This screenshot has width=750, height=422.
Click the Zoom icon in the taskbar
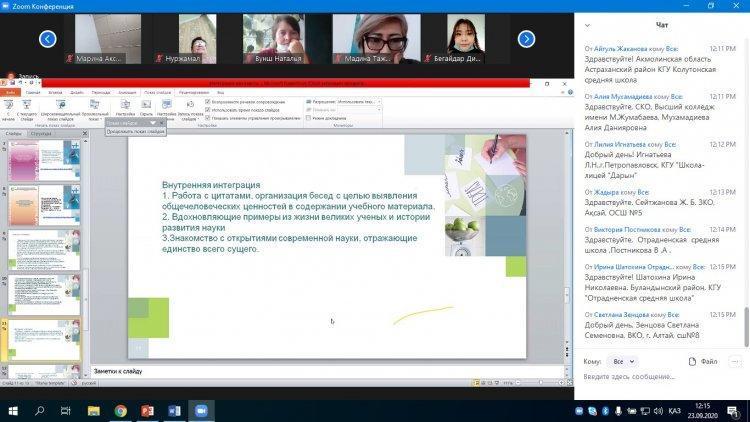pos(201,411)
